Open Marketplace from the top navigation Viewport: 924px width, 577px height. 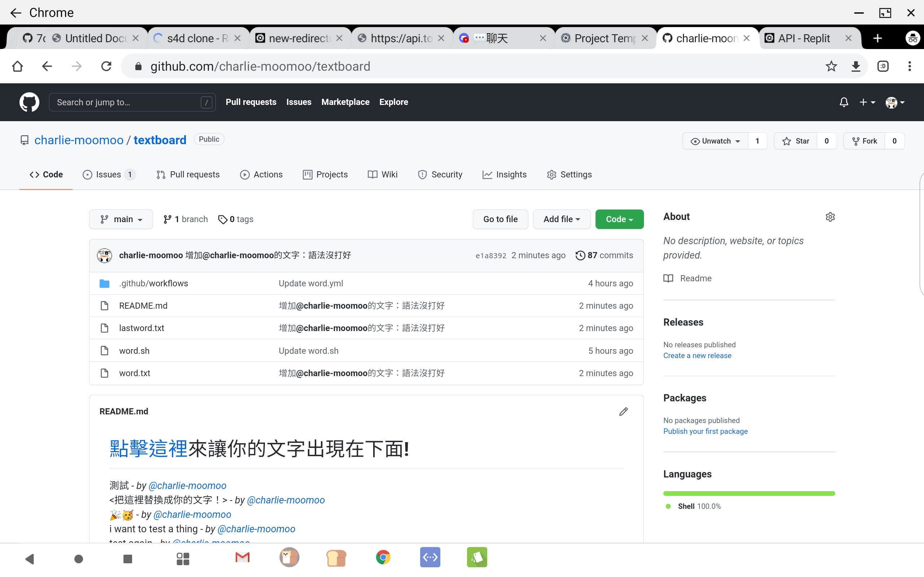tap(345, 102)
